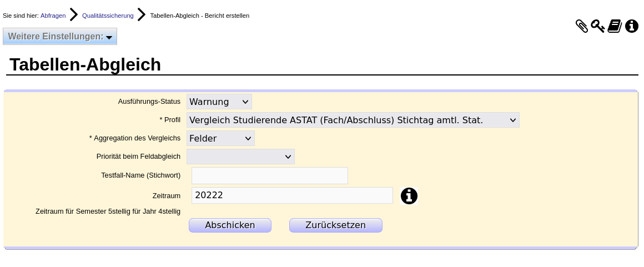Click into Testfall-Name text field
This screenshot has height=267, width=644.
coord(269,175)
